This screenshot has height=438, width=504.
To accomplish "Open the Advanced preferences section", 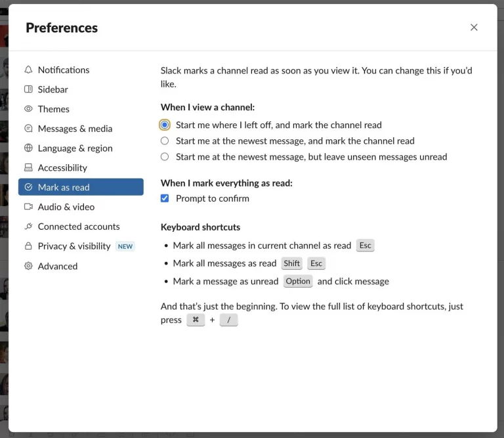I will coord(58,266).
